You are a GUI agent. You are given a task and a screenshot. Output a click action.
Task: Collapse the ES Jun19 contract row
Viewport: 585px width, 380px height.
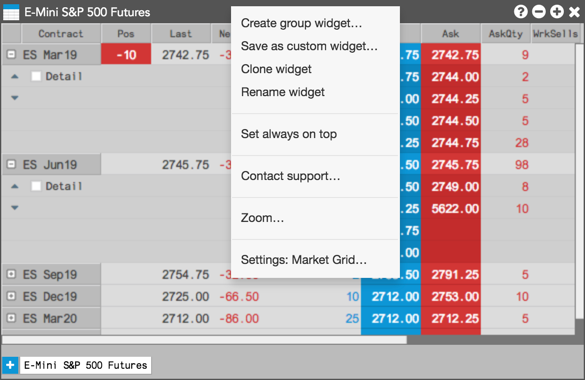[x=11, y=164]
